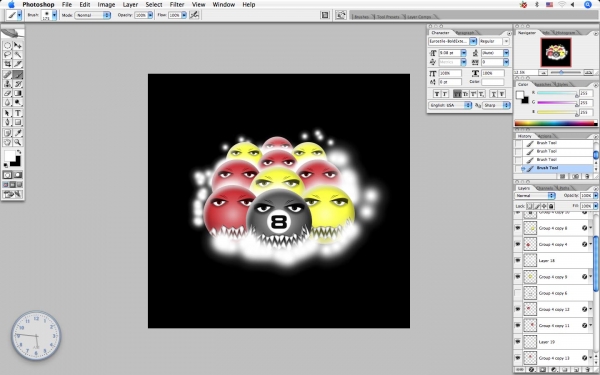The width and height of the screenshot is (600, 375).
Task: Delete layer trash button
Action: (x=587, y=370)
